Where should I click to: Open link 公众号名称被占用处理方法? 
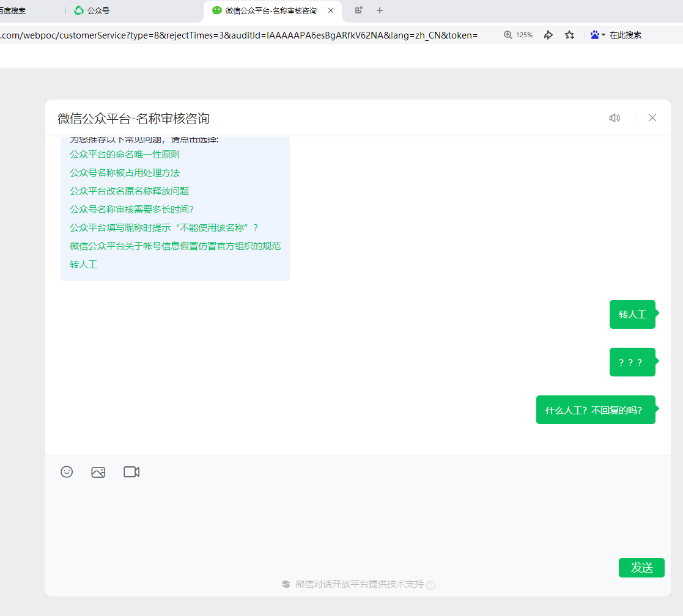(125, 173)
